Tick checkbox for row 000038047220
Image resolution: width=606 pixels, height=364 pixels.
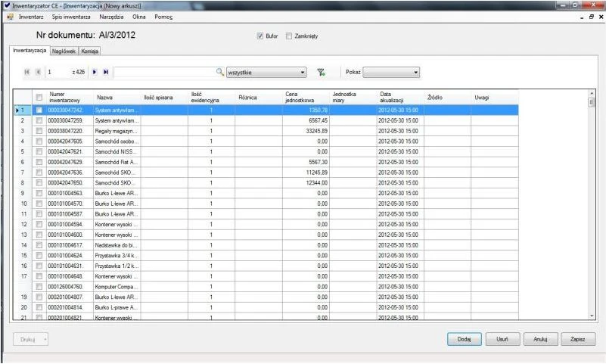39,131
